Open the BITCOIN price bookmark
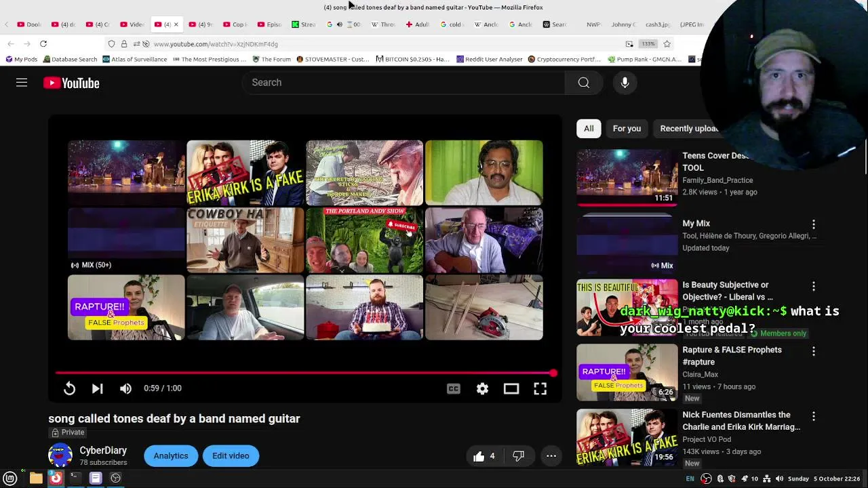The image size is (868, 488). coord(413,59)
